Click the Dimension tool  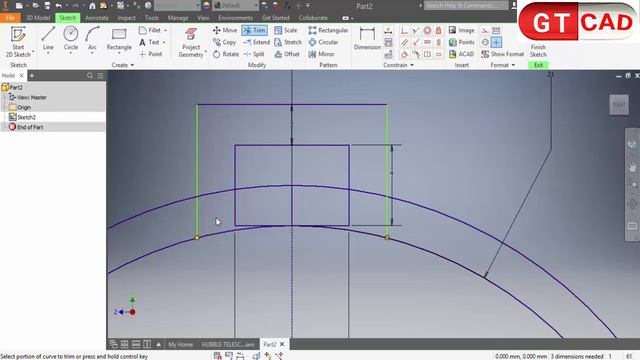coord(367,38)
